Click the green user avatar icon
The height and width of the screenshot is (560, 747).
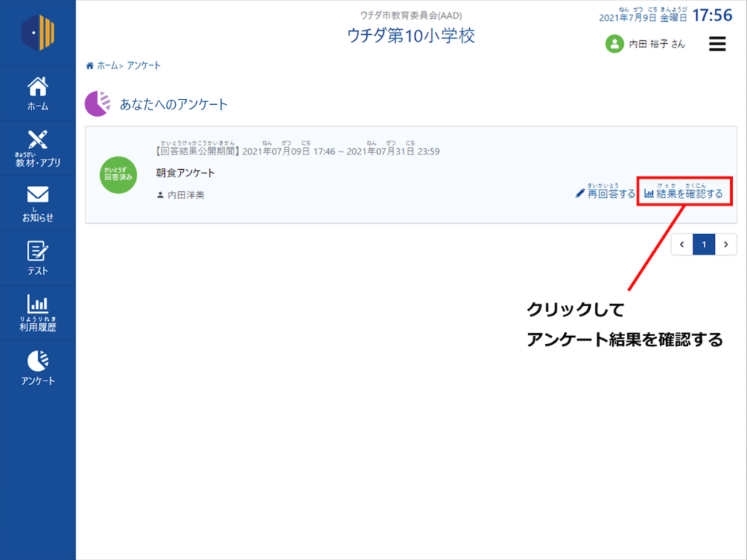(614, 44)
